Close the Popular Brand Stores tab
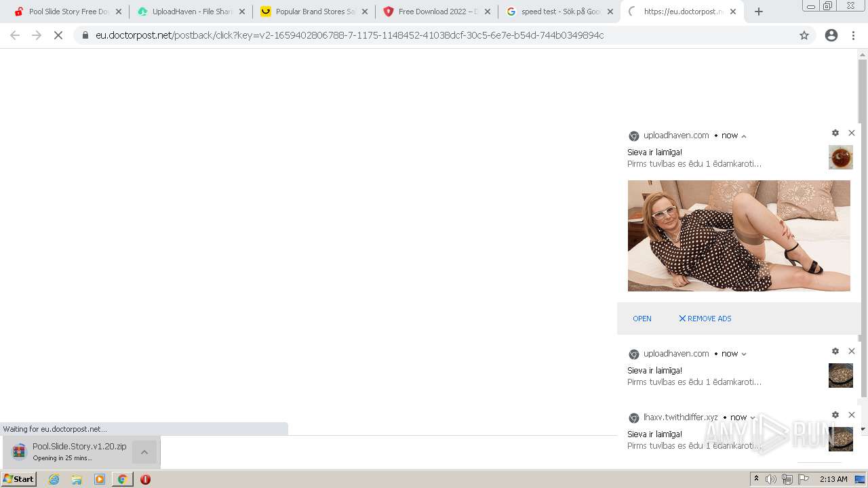This screenshot has height=488, width=868. 365,12
